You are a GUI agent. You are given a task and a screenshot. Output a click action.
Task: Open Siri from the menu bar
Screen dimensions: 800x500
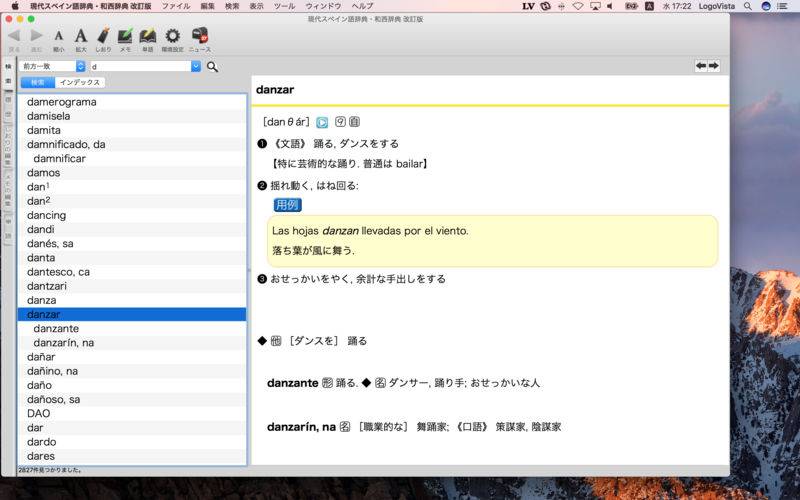pos(765,6)
